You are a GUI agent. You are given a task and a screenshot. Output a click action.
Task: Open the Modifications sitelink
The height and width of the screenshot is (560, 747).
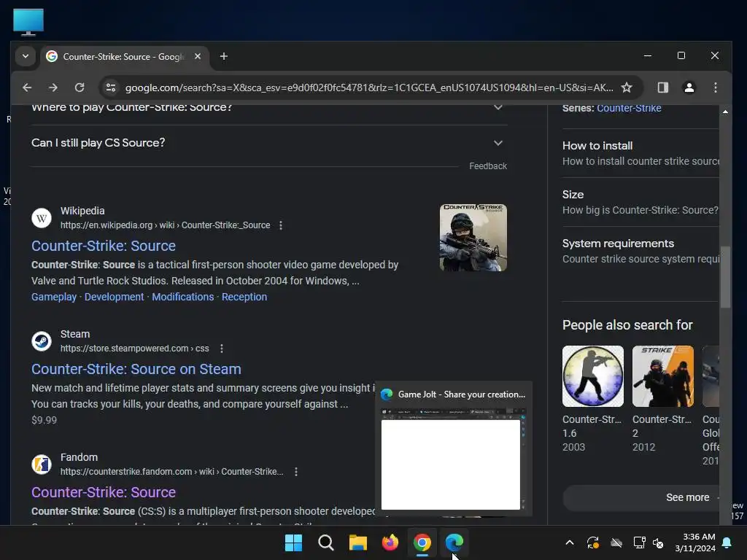coord(183,297)
